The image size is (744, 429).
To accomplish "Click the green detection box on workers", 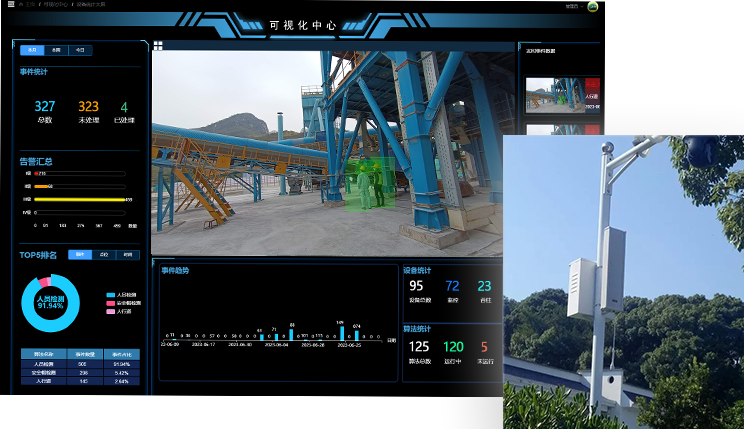I will click(x=370, y=186).
